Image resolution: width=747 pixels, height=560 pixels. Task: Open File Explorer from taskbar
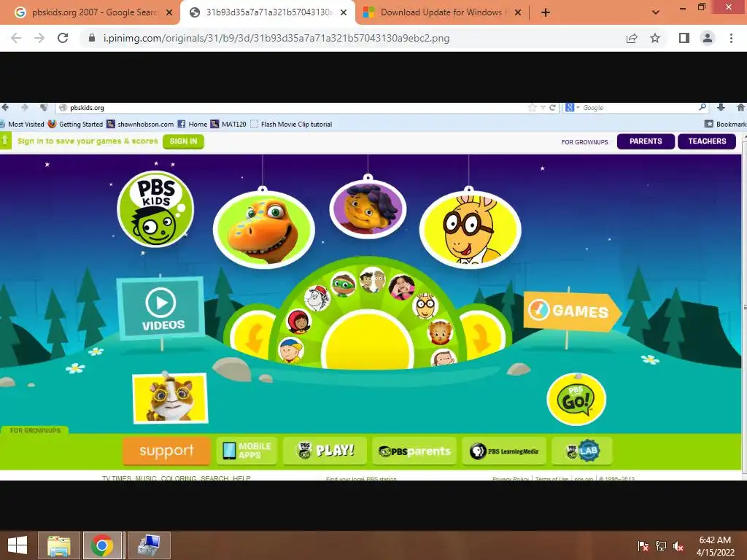click(58, 545)
